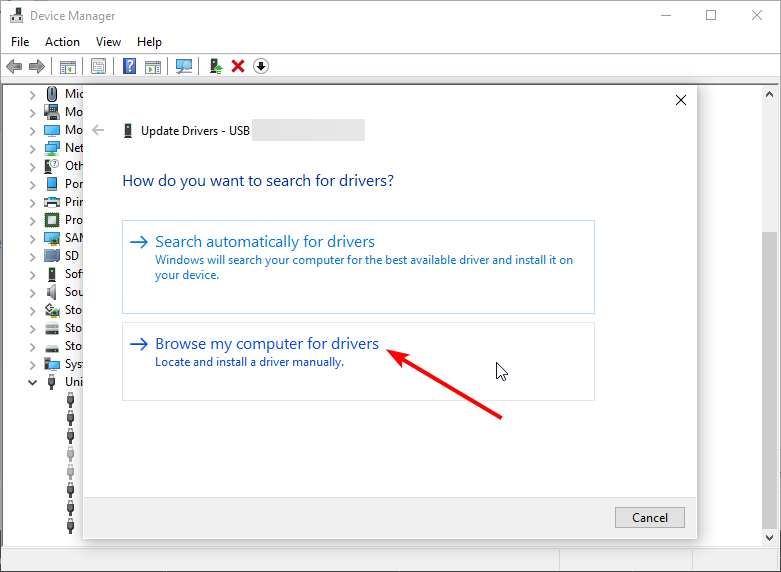Expand the 'Net' tree node chevron
Image resolution: width=781 pixels, height=572 pixels.
(32, 148)
